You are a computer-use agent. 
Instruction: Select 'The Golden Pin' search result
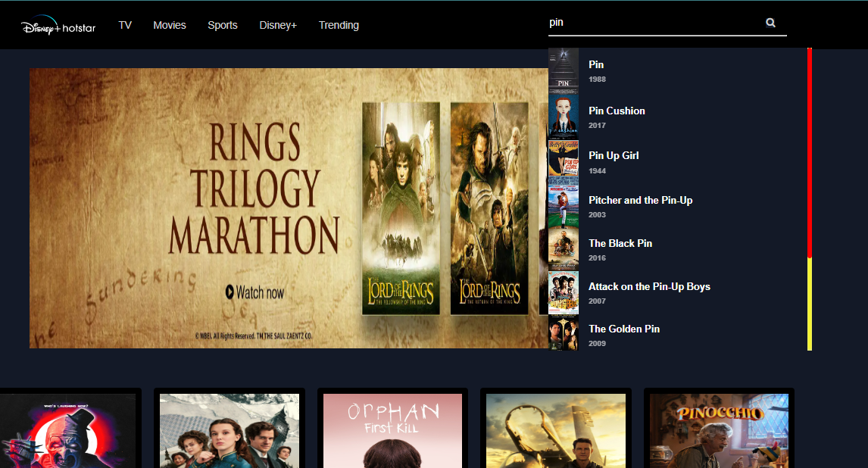(678, 333)
